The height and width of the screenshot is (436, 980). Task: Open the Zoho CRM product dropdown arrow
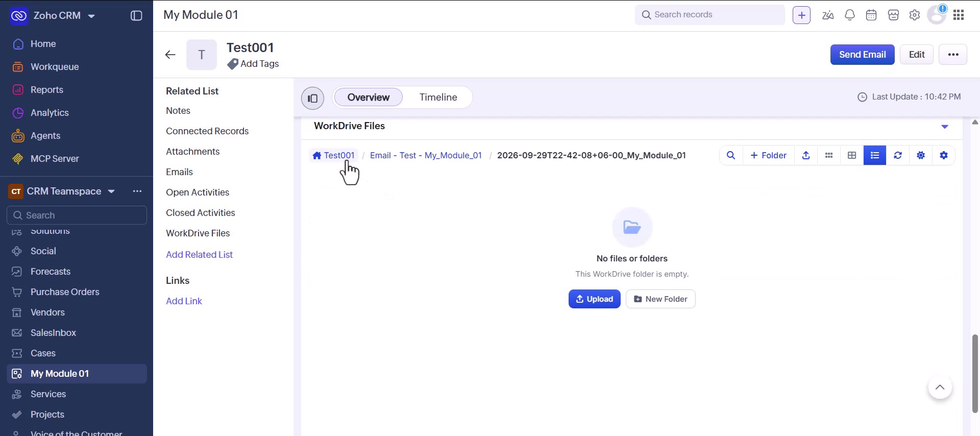[x=91, y=16]
